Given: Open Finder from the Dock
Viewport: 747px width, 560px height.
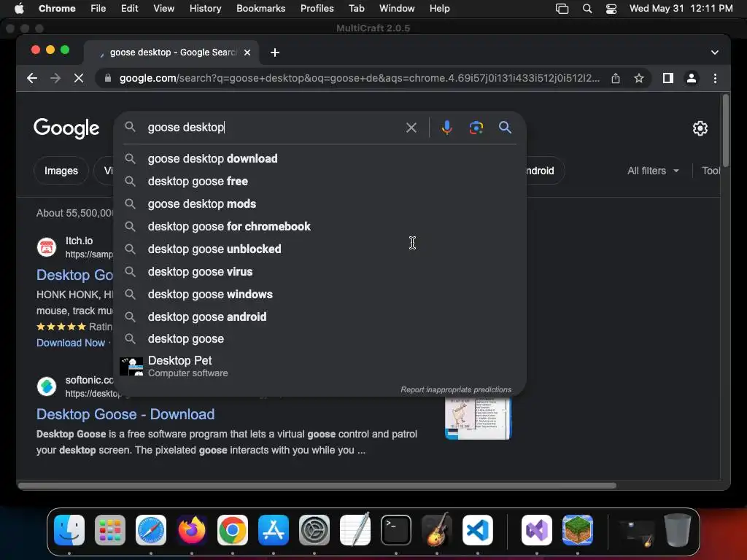Looking at the screenshot, I should [x=69, y=530].
